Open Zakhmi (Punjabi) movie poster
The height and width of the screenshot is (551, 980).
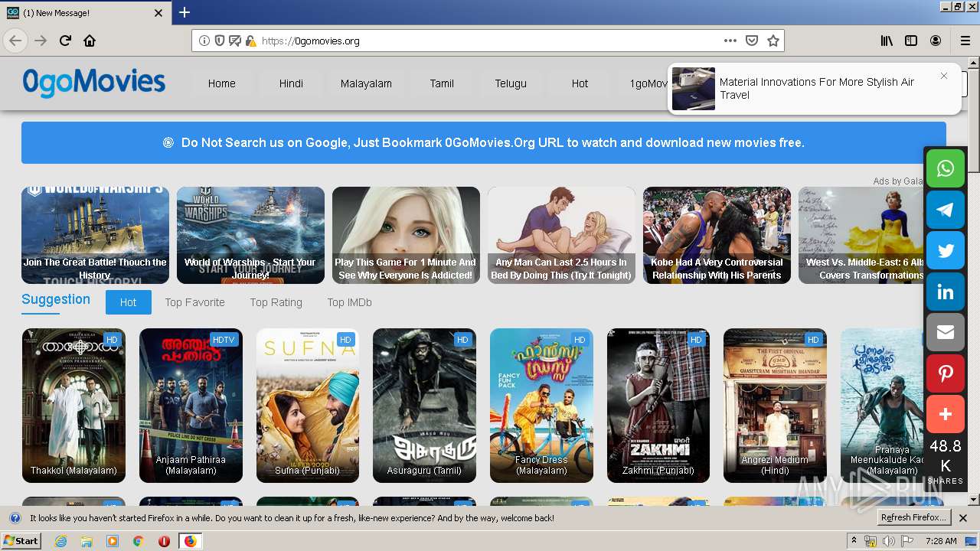tap(658, 406)
